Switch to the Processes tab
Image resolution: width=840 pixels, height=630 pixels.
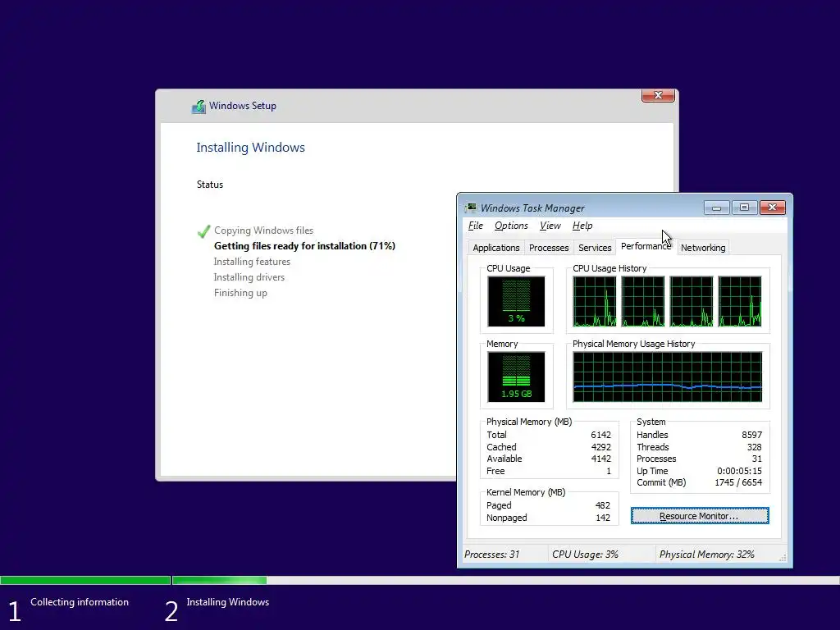(549, 248)
